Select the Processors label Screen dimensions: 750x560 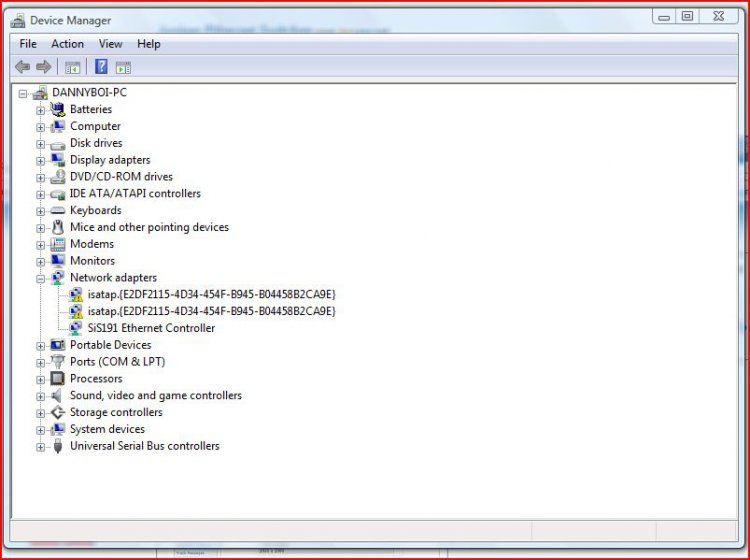coord(96,379)
